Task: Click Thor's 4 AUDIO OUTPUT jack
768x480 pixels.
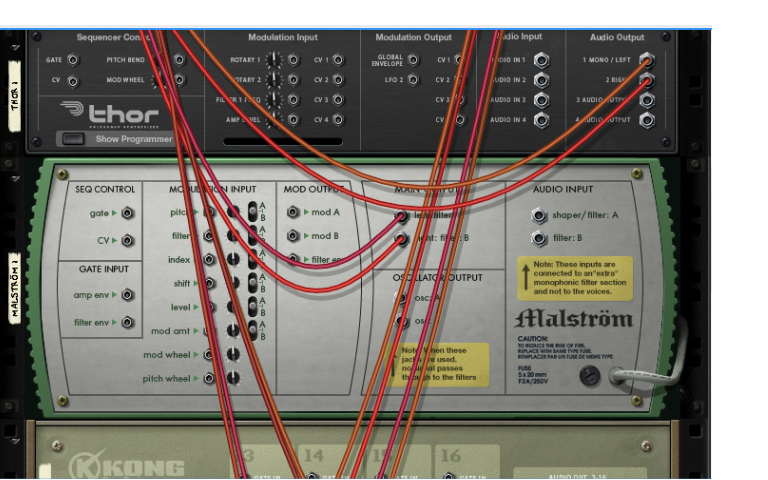Action: pyautogui.click(x=647, y=120)
